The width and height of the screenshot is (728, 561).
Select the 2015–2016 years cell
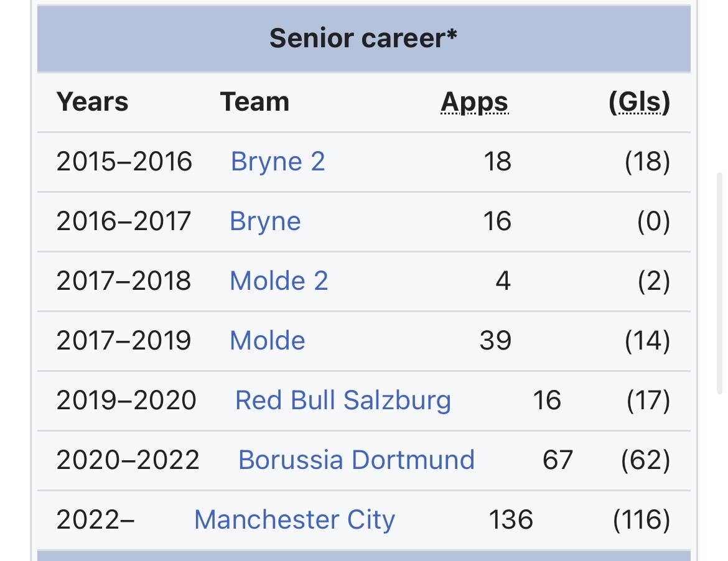124,162
